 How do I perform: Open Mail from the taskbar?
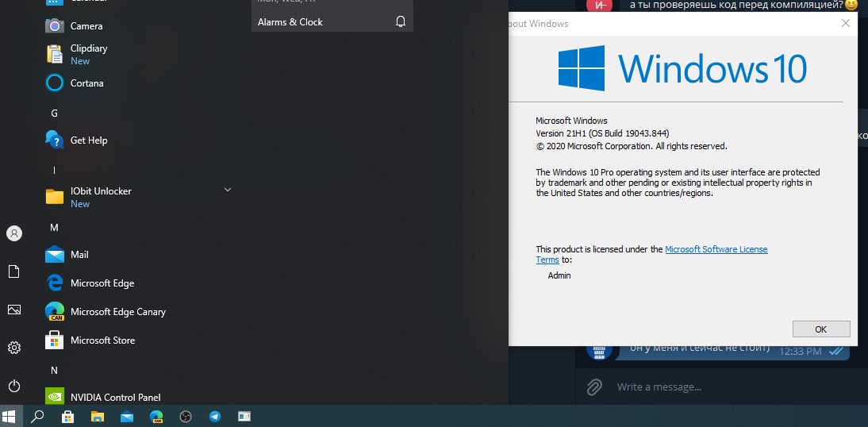click(127, 417)
